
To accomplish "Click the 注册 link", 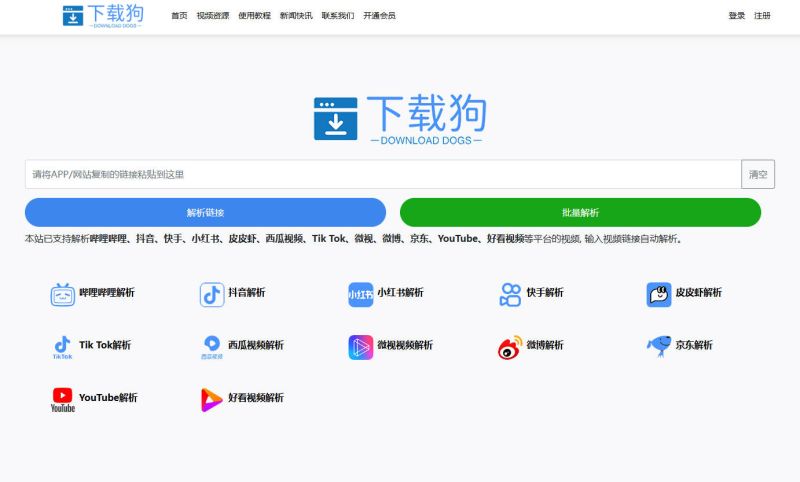I will tap(762, 16).
